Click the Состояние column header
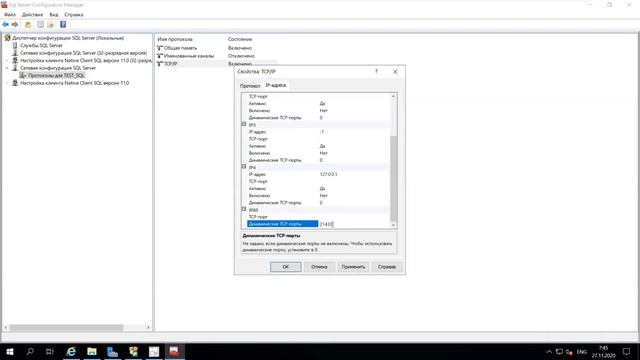Viewport: 640px width, 360px height. point(240,39)
